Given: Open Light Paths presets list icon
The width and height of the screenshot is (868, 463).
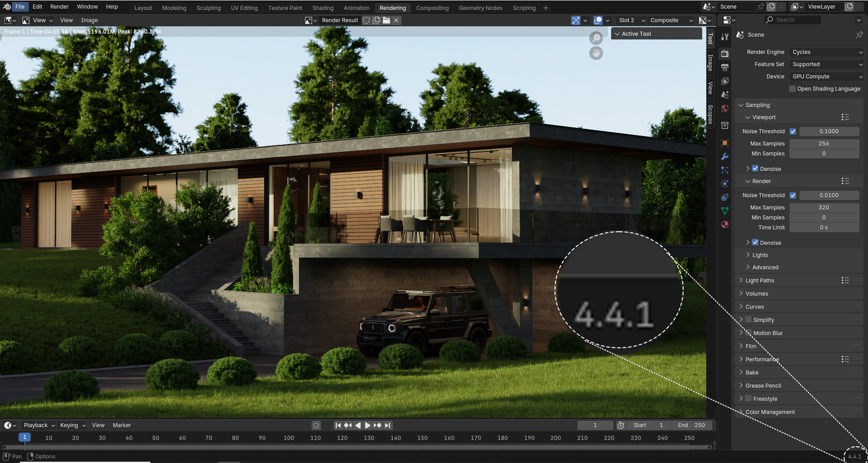Looking at the screenshot, I should click(845, 281).
